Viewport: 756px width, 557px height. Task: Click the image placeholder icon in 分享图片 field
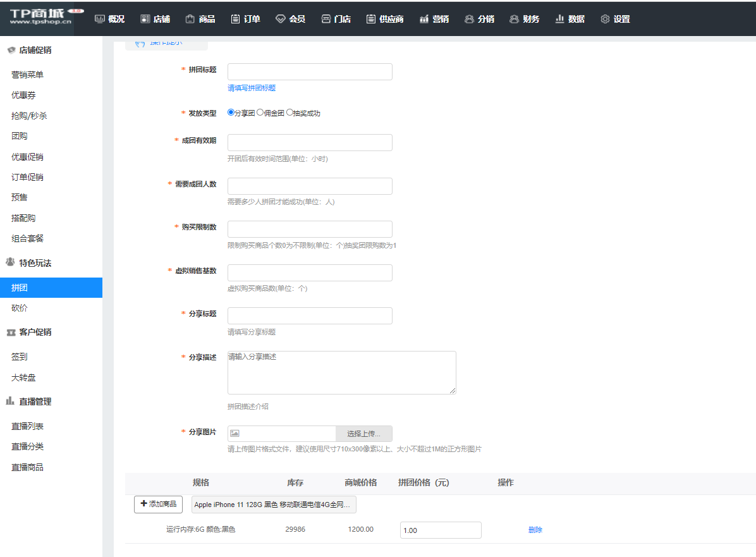(x=235, y=434)
